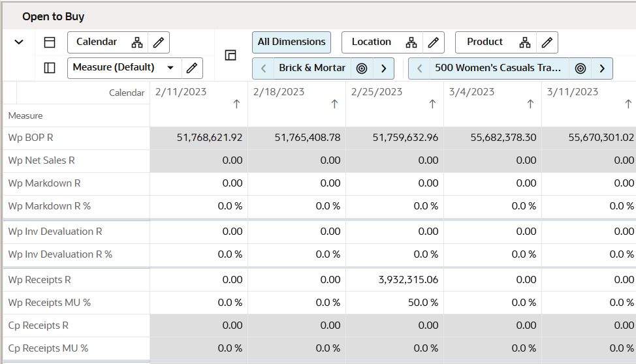This screenshot has width=636, height=364.
Task: Click the Location edit pencil icon
Action: tap(433, 42)
